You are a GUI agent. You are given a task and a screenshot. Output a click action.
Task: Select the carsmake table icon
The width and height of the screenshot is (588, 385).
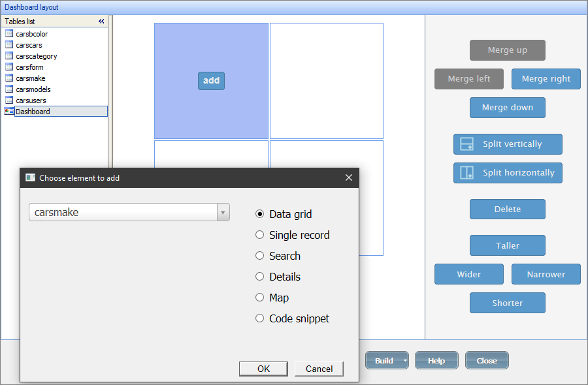[8, 78]
